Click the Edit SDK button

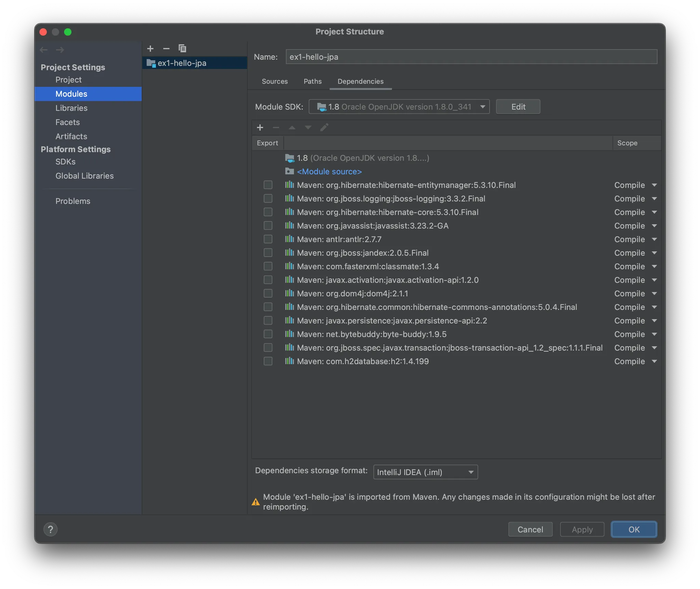pos(518,107)
